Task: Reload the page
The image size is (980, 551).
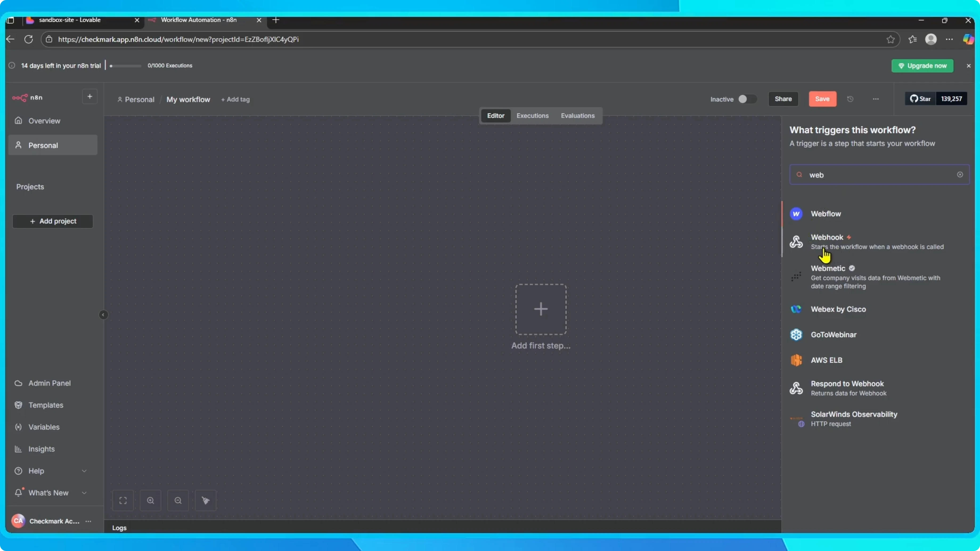Action: 28,39
